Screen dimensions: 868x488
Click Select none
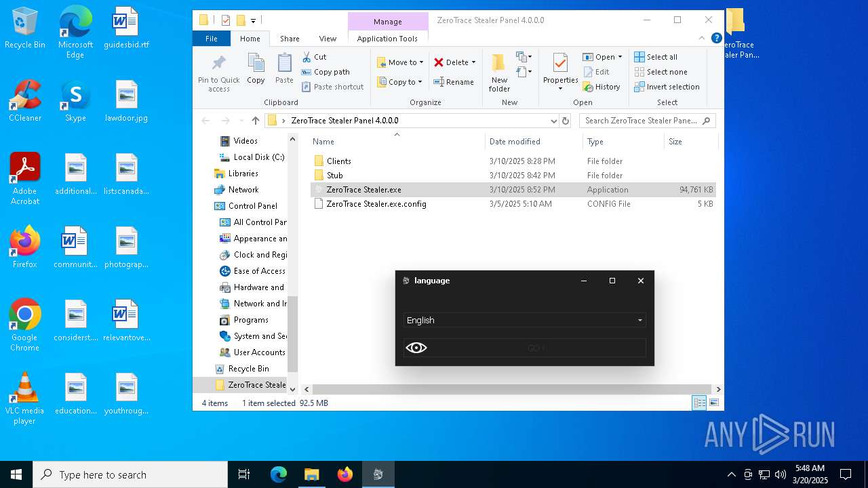point(660,72)
